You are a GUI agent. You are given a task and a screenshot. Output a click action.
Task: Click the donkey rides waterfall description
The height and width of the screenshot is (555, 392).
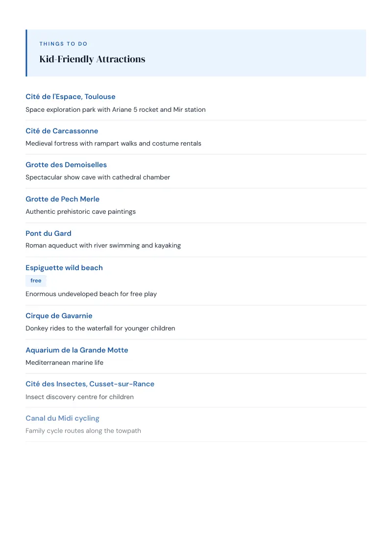tap(100, 328)
